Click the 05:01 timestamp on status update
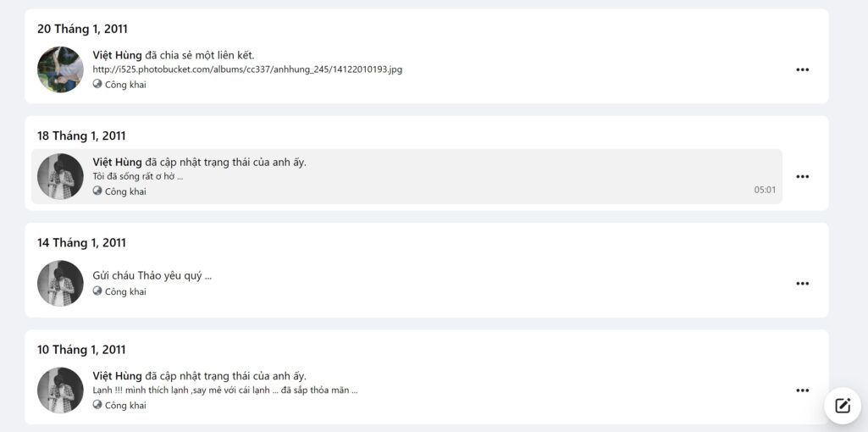Screen dimensions: 868x432 pos(765,190)
